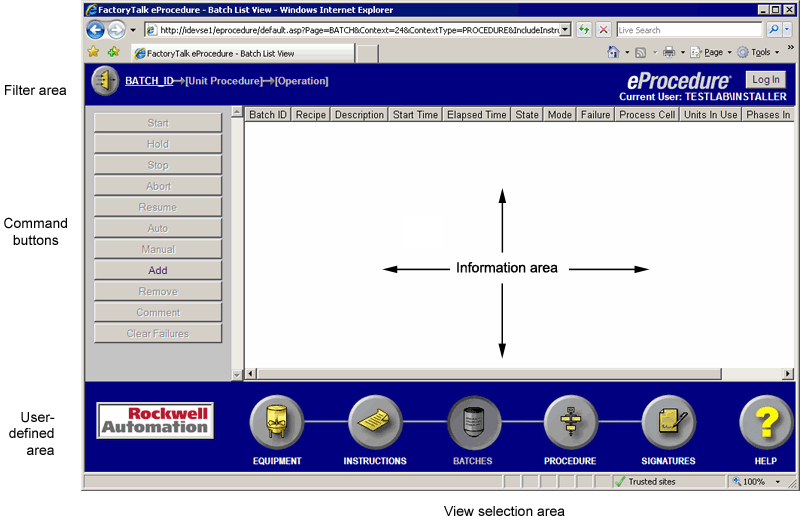The height and width of the screenshot is (528, 800).
Task: Click the batch list scroll left arrow
Action: point(251,374)
